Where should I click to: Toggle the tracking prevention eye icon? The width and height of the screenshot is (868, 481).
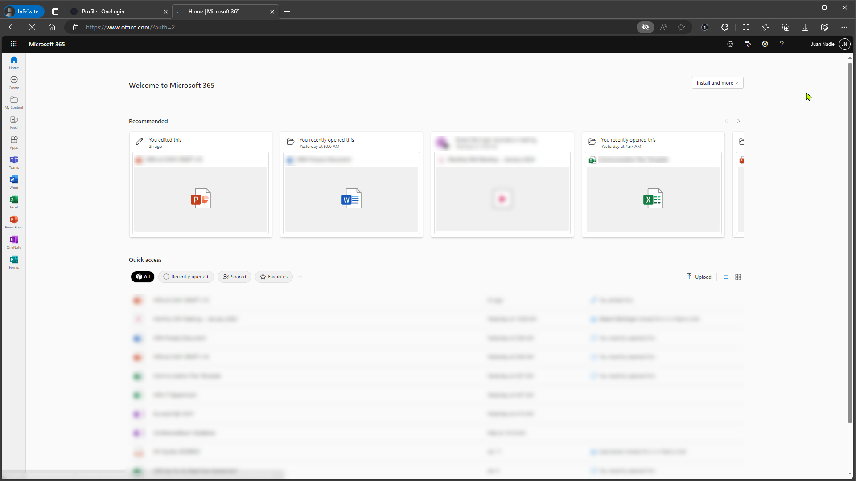tap(645, 27)
